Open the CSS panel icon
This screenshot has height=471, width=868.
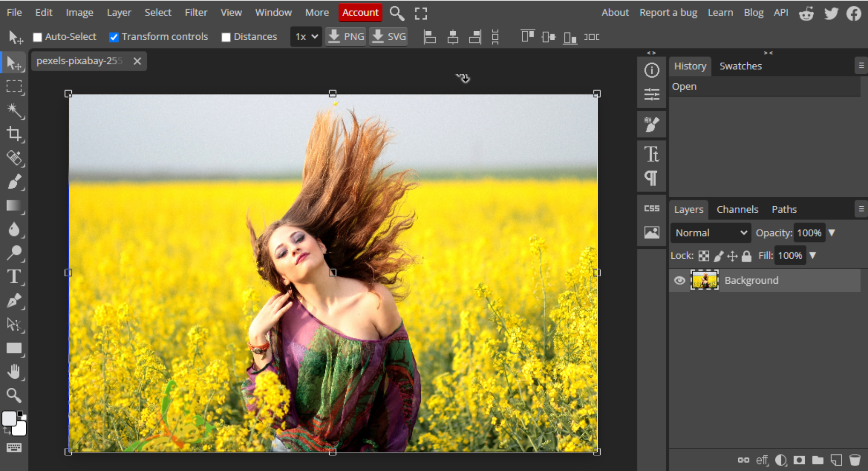click(651, 209)
